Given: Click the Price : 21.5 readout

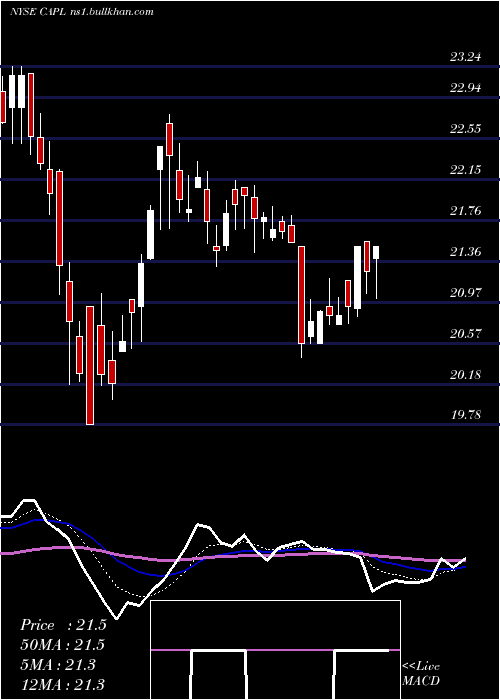Looking at the screenshot, I should (63, 625).
